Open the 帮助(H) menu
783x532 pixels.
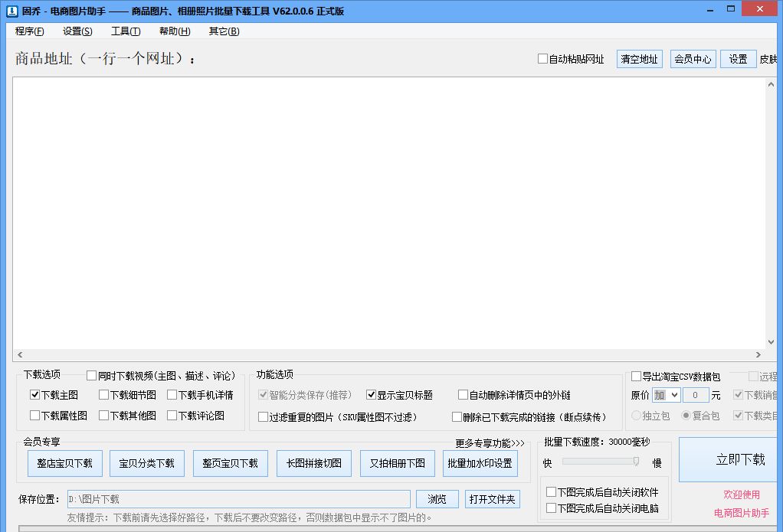(174, 31)
